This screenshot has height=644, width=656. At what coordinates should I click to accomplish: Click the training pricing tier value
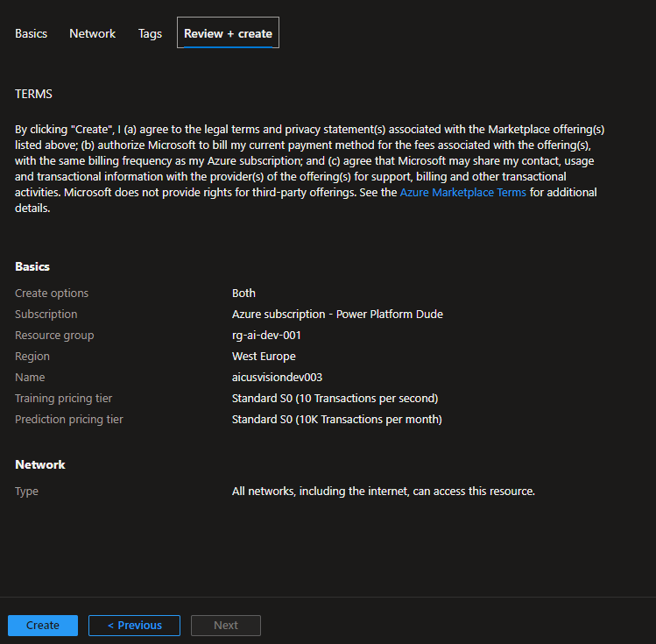(335, 398)
